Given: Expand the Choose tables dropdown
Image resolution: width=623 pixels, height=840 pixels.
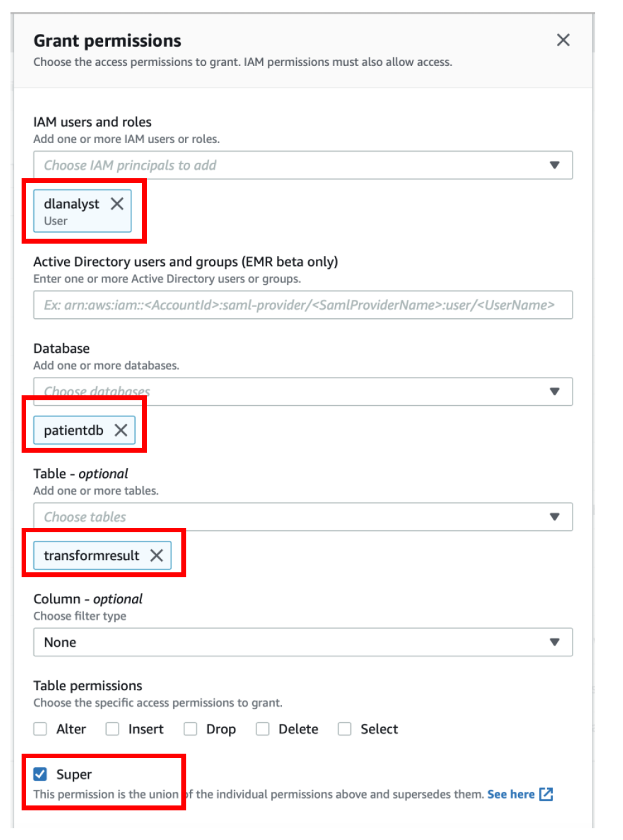Looking at the screenshot, I should (x=555, y=517).
